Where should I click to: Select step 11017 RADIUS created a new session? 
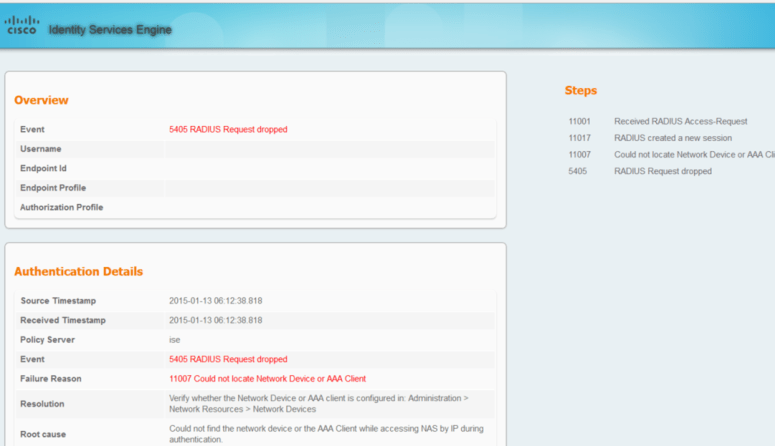672,138
